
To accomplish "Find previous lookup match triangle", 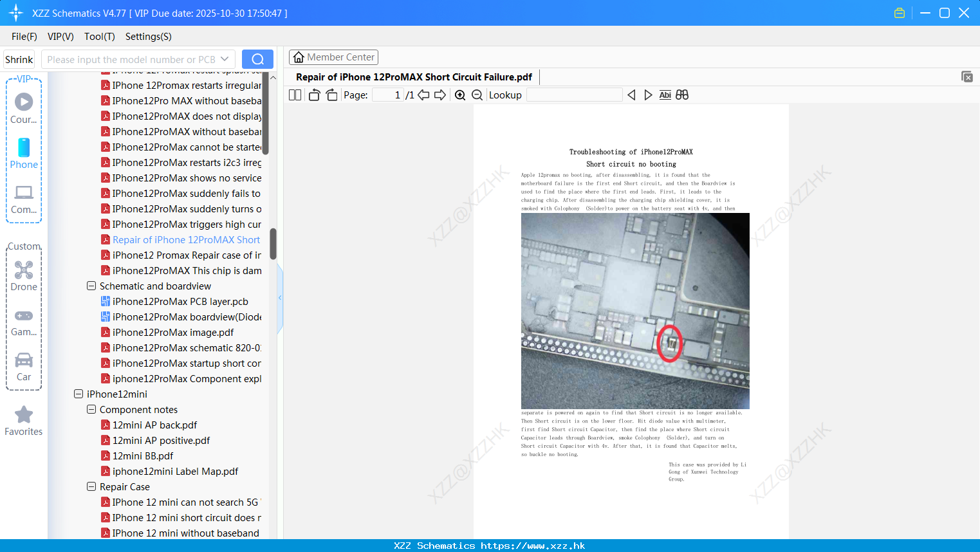I will (x=631, y=95).
